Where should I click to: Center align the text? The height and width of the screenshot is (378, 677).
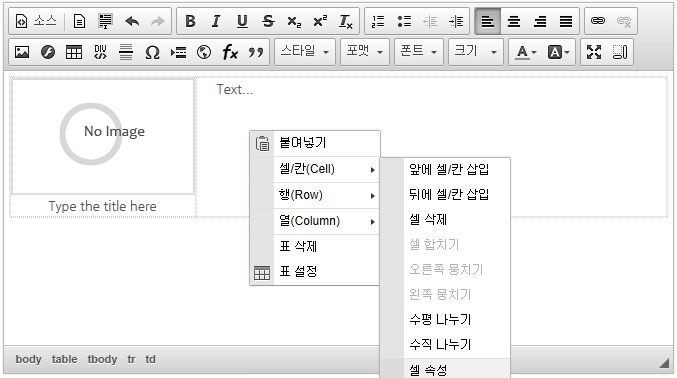514,21
